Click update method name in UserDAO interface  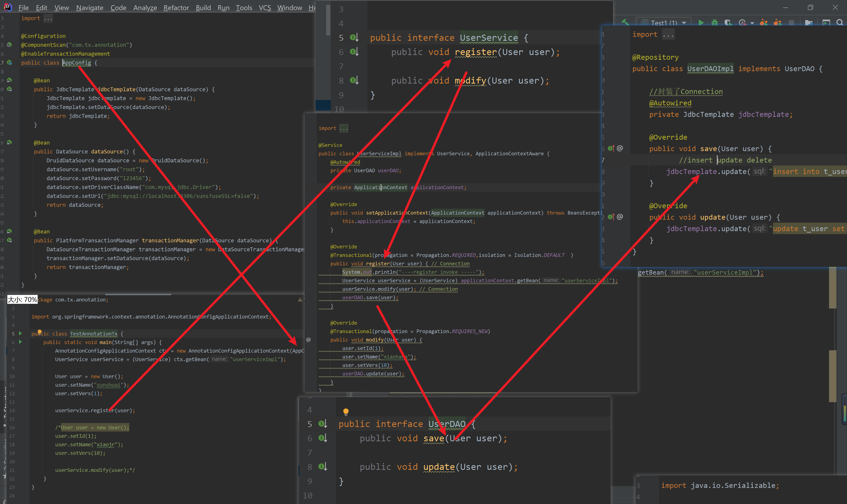[x=439, y=467]
